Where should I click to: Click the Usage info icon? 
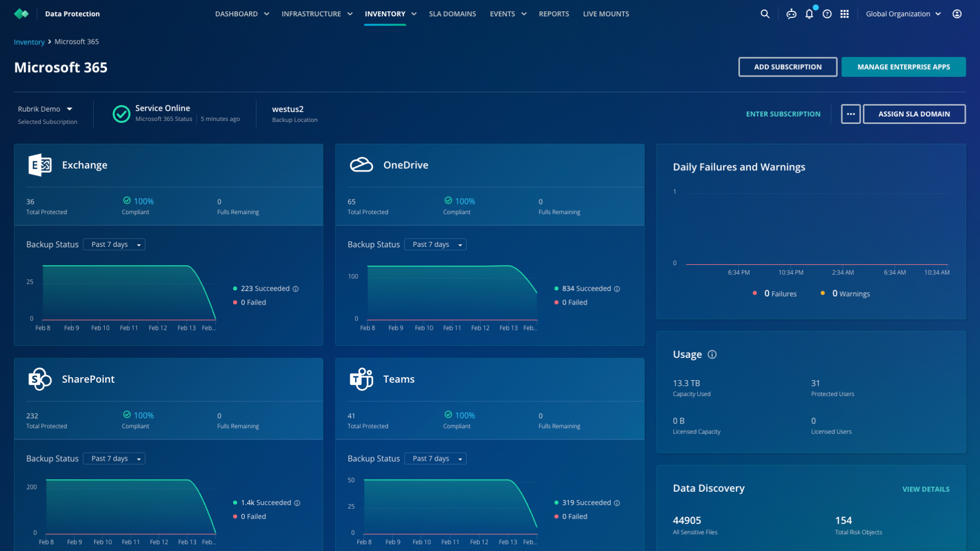tap(712, 354)
